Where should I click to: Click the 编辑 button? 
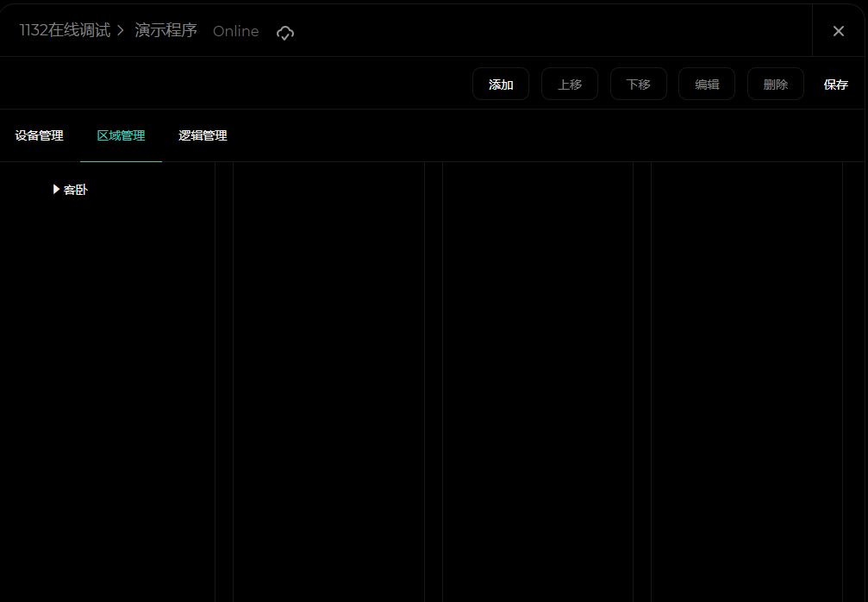click(707, 85)
